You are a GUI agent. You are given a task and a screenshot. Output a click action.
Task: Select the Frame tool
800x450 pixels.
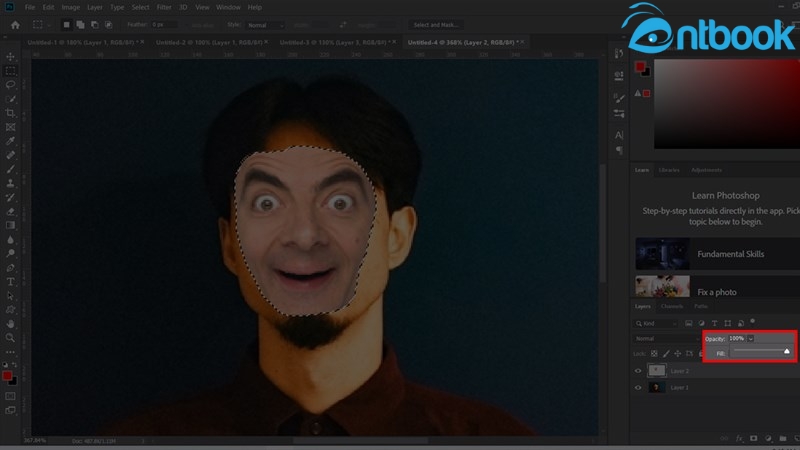(10, 127)
